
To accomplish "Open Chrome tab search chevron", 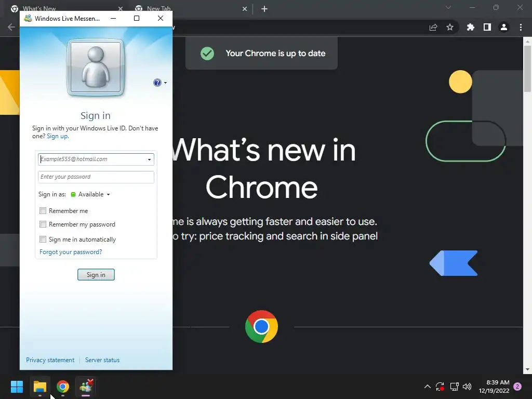I will (x=448, y=7).
